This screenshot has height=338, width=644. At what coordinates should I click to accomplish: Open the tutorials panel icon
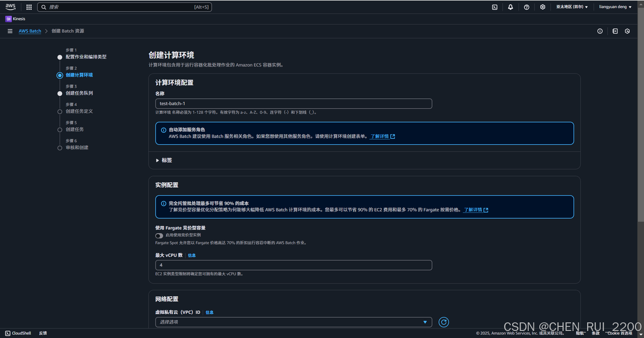coord(615,31)
